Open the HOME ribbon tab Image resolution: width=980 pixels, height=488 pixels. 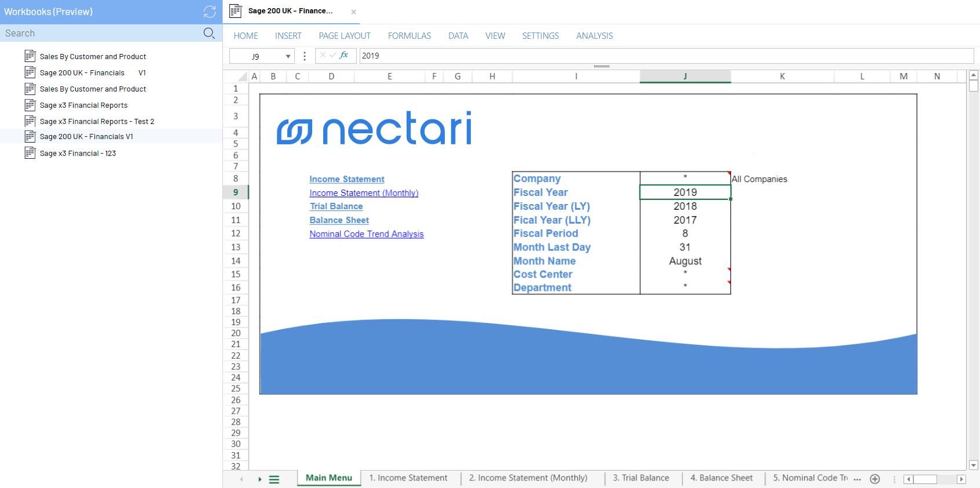246,36
